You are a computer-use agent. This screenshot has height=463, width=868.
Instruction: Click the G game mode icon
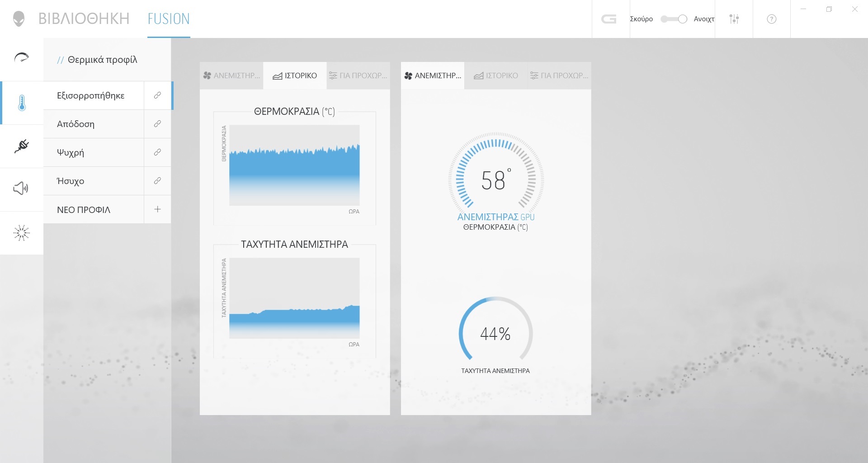tap(609, 19)
